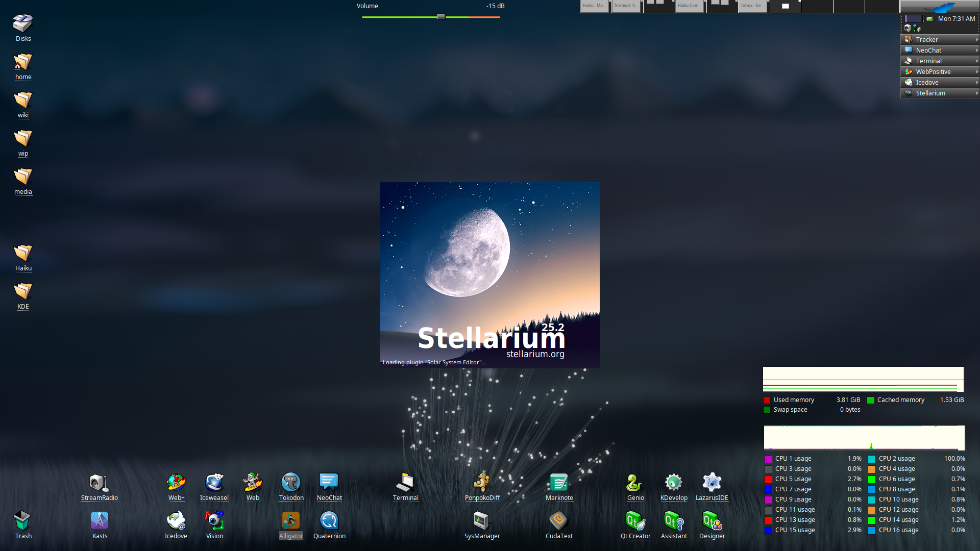Toggle the Cached memory legend square
This screenshot has height=551, width=980.
tap(871, 400)
